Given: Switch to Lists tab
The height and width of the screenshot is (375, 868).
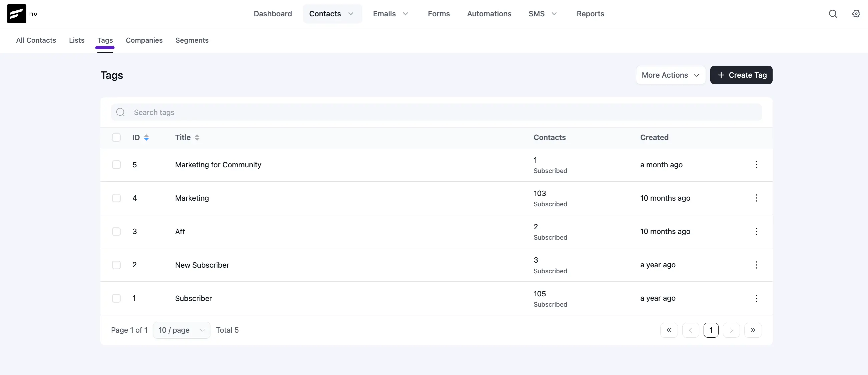Looking at the screenshot, I should pyautogui.click(x=76, y=40).
